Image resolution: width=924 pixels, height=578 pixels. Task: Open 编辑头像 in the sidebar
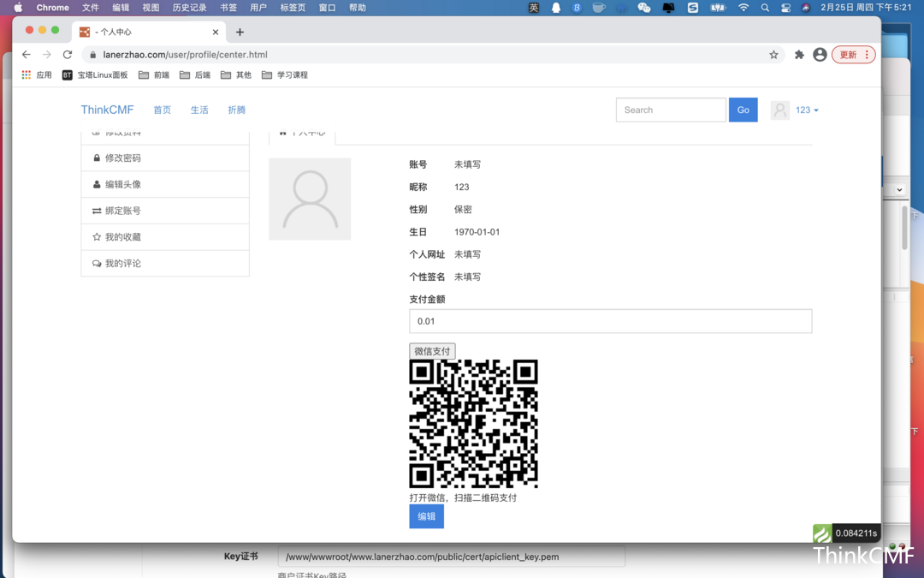[165, 185]
